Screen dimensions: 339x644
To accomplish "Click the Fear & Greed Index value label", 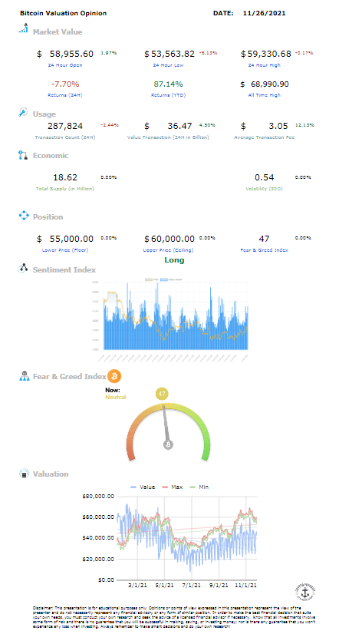I will [x=265, y=249].
